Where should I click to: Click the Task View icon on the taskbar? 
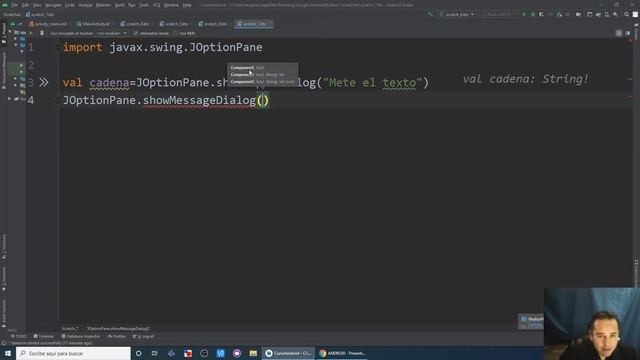click(x=155, y=353)
